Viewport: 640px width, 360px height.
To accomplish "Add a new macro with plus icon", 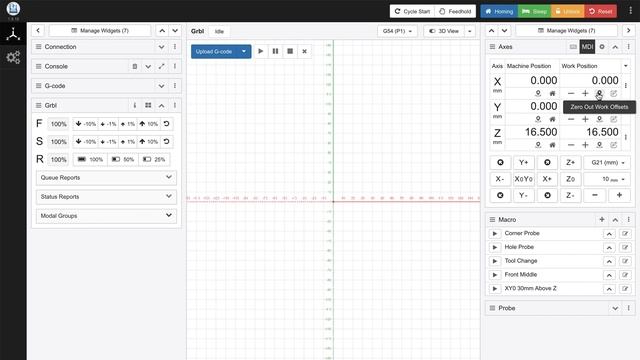I will (602, 220).
